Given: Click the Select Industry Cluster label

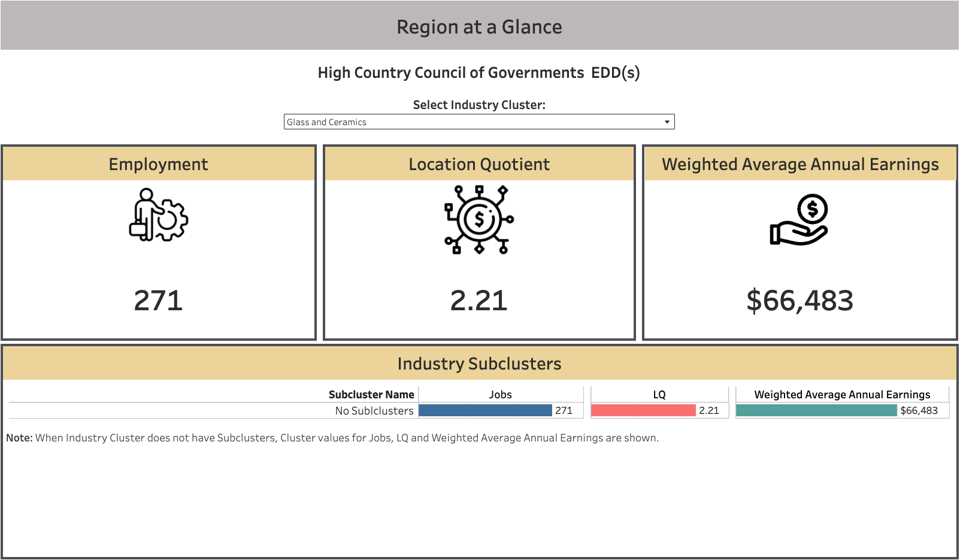Looking at the screenshot, I should 479,105.
